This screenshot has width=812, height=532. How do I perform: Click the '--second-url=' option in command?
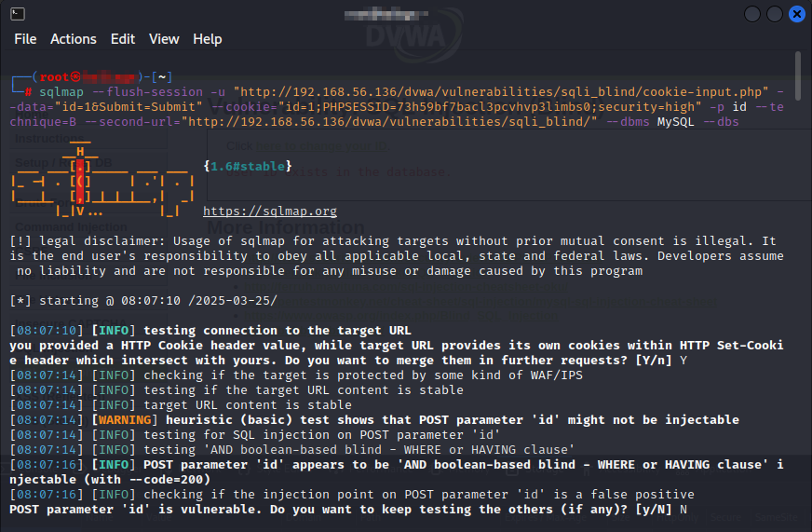coord(132,122)
